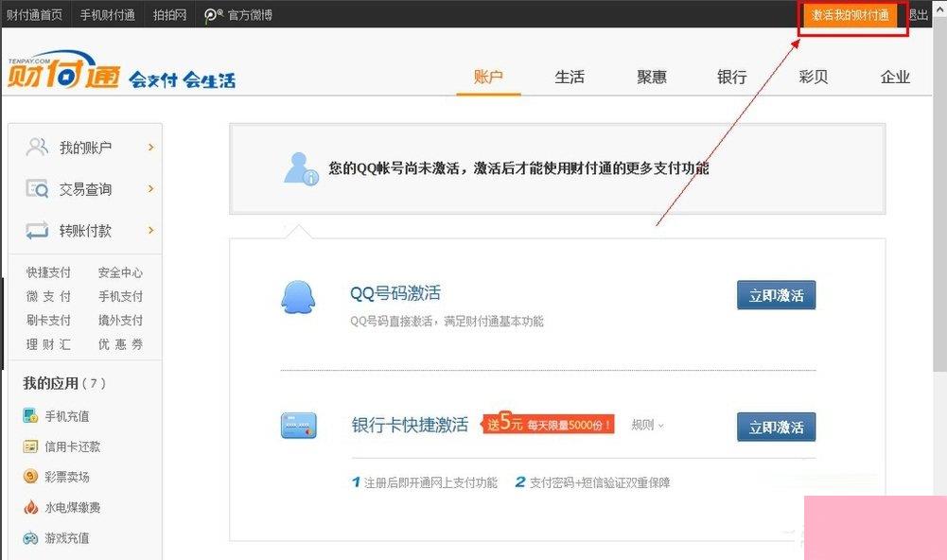Click the QQ penguin icon
Screen dimensions: 947x560
[298, 297]
